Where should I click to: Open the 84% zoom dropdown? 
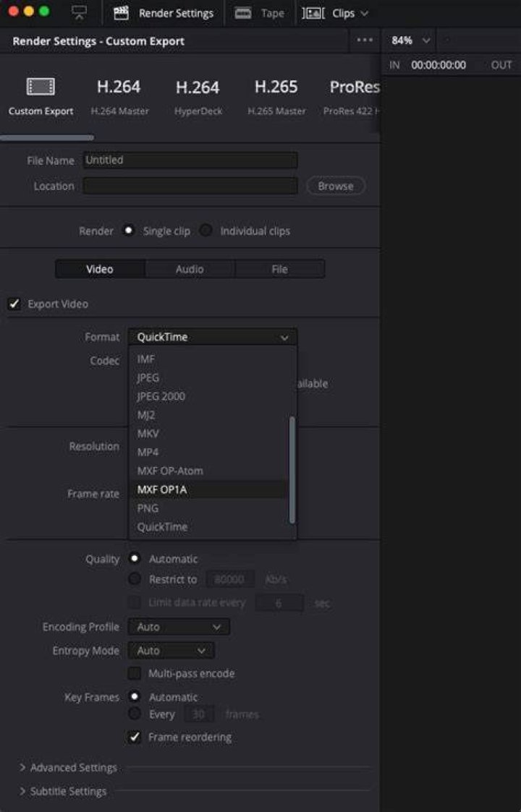click(410, 40)
